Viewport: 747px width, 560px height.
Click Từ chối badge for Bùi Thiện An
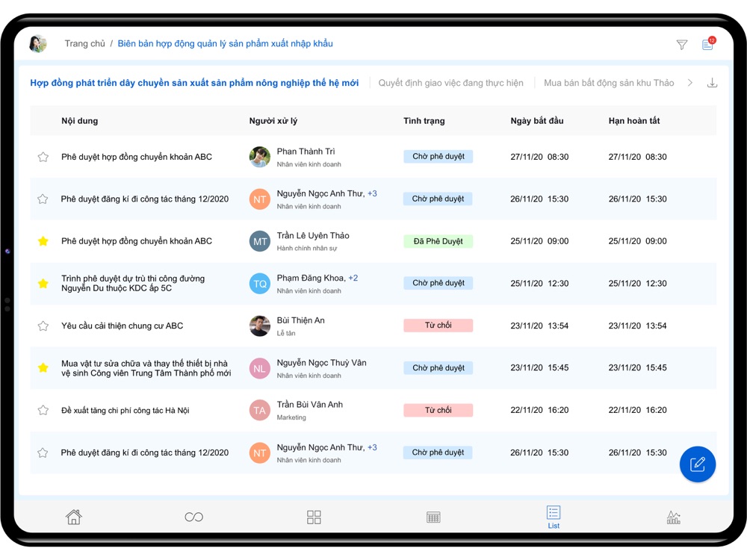click(x=438, y=326)
